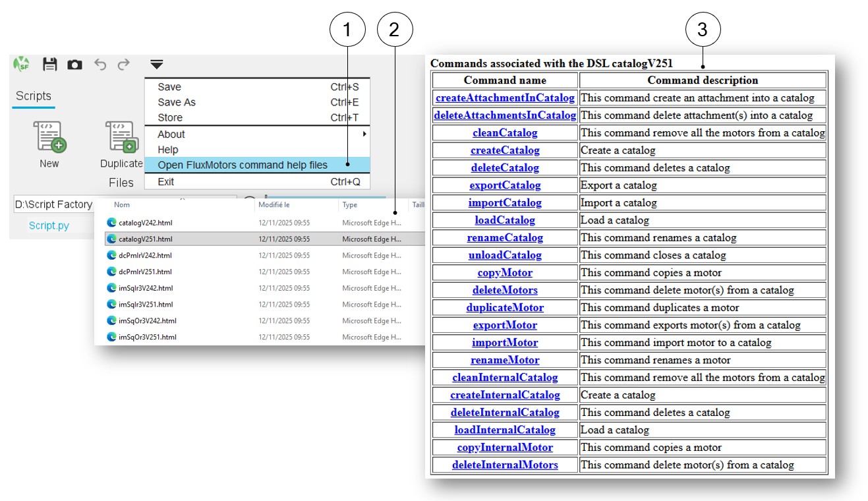868x501 pixels.
Task: Open the loadCatalog command link
Action: click(505, 220)
